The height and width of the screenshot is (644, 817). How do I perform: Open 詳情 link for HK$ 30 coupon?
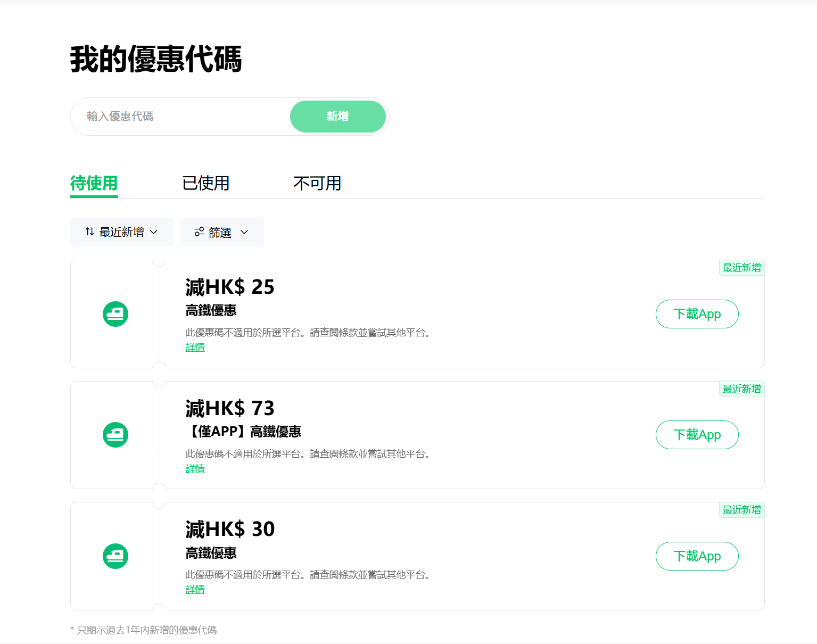click(195, 590)
